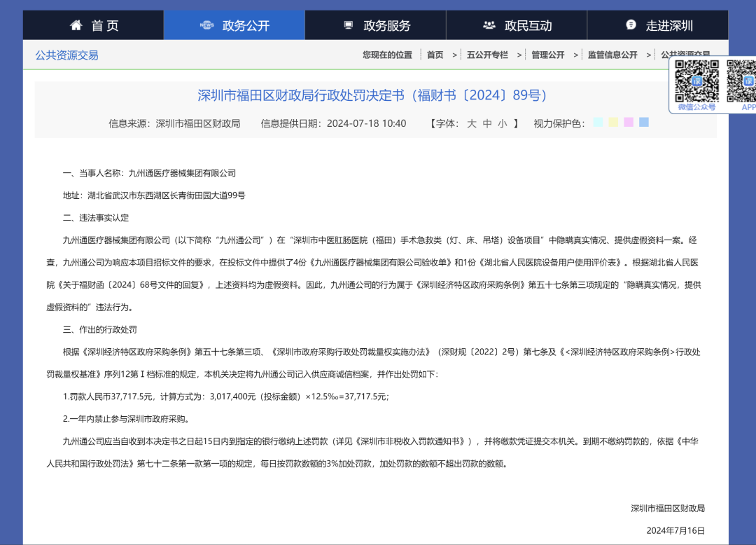This screenshot has width=756, height=545.
Task: Open the 走进深圳 navigation tab
Action: point(668,26)
